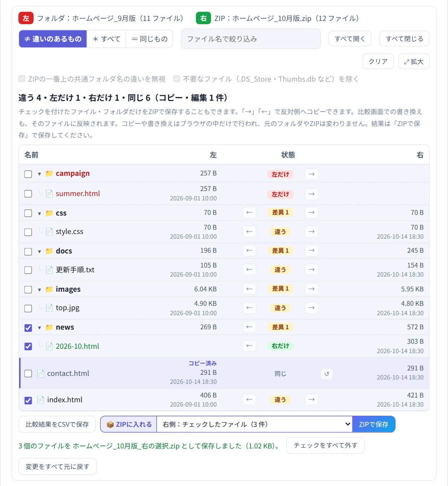This screenshot has height=486, width=448.
Task: Collapse the images folder triangle
Action: (x=39, y=290)
